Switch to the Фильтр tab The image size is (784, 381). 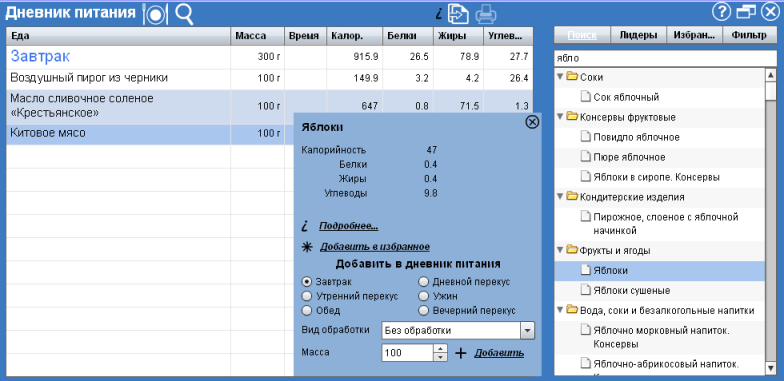[749, 36]
